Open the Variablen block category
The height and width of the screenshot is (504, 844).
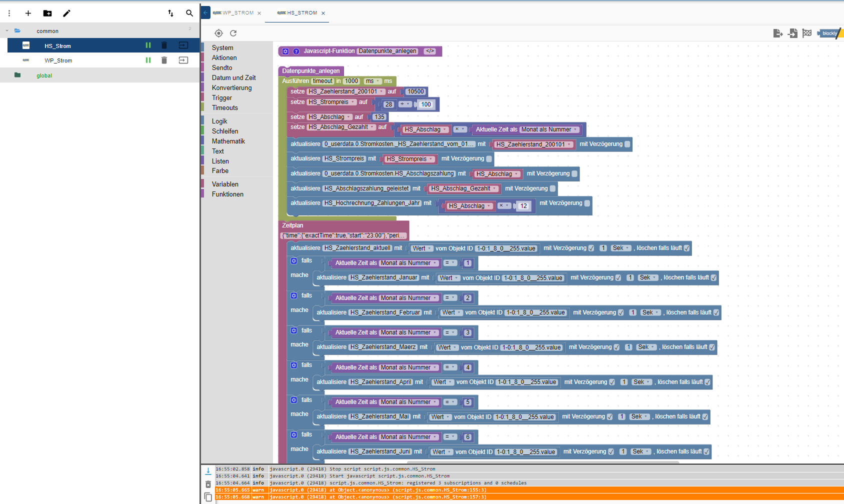point(225,184)
